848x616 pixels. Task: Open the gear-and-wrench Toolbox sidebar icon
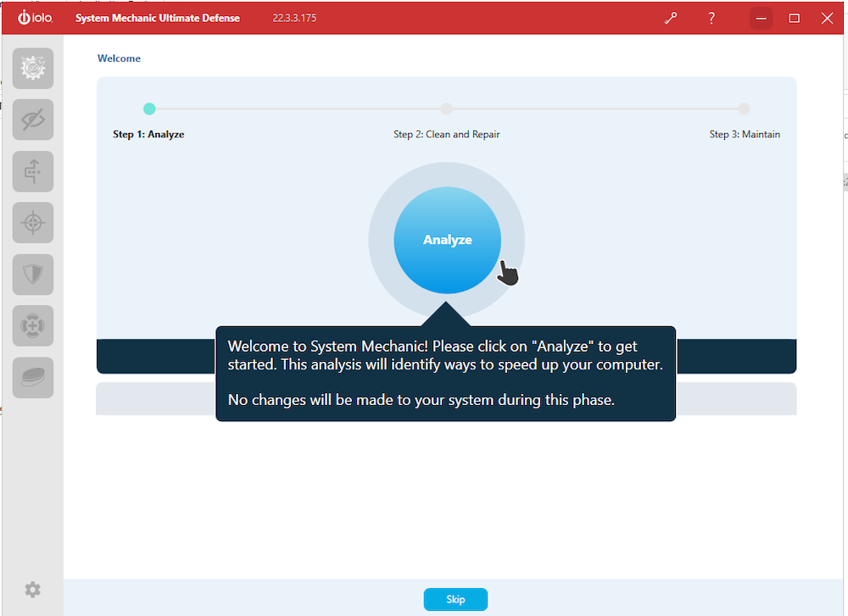[33, 69]
